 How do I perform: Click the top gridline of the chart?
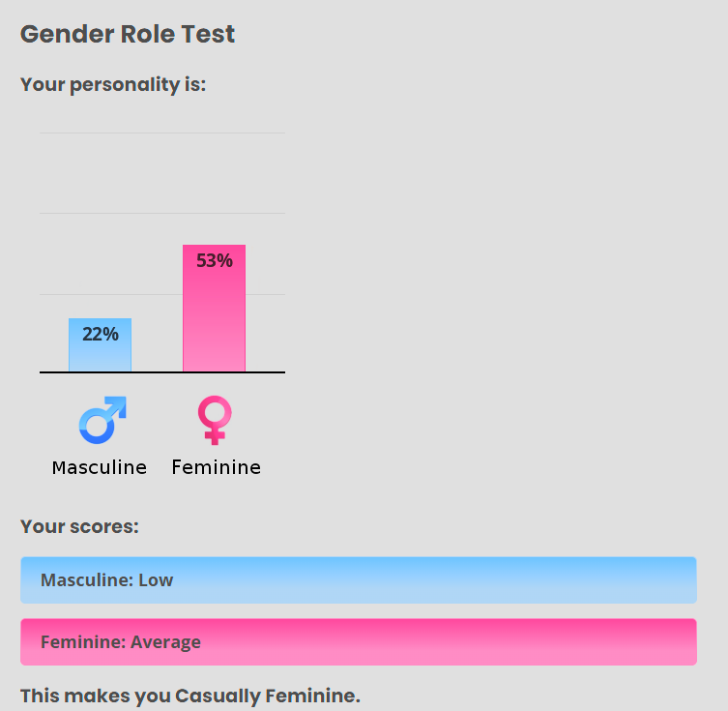pos(162,133)
